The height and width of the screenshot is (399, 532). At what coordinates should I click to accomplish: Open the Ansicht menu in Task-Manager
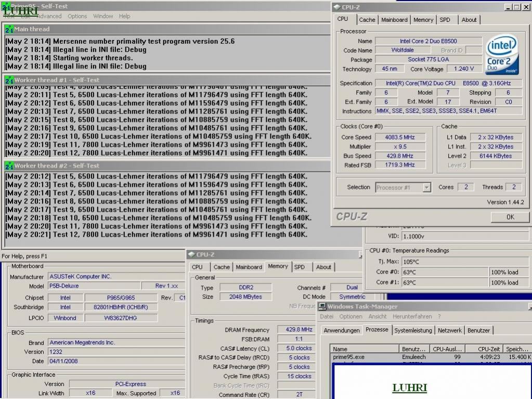377,316
